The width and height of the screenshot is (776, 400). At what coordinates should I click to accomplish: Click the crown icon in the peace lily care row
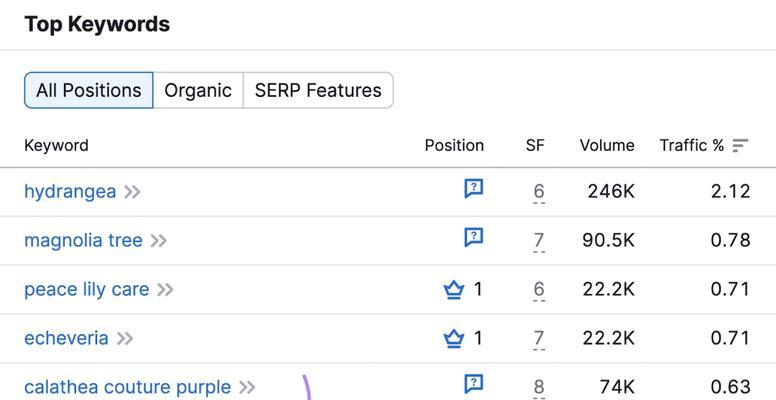(454, 290)
